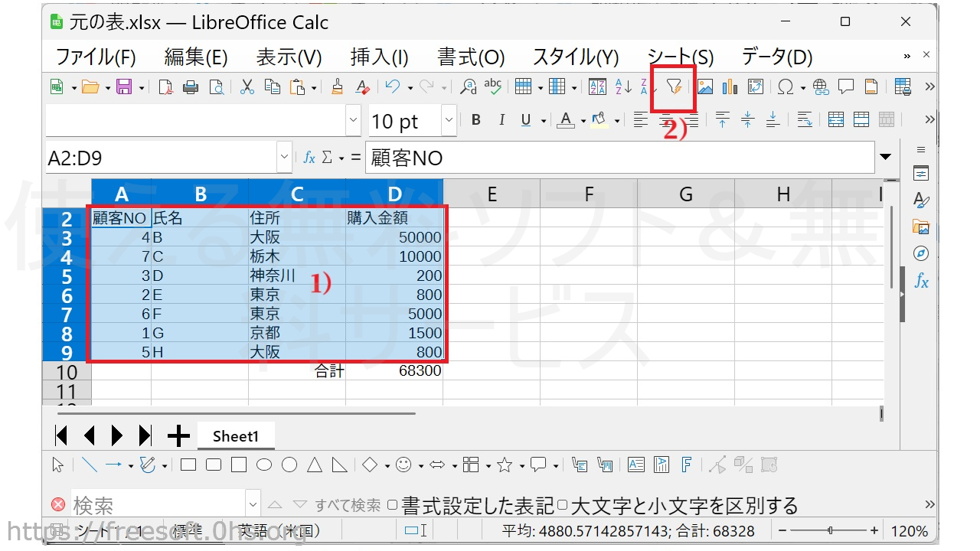Open the データ(D) menu
This screenshot has height=551, width=980.
click(776, 57)
